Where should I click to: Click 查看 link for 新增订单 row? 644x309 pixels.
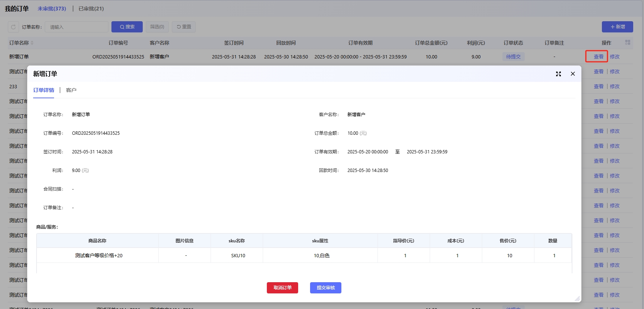pos(599,57)
